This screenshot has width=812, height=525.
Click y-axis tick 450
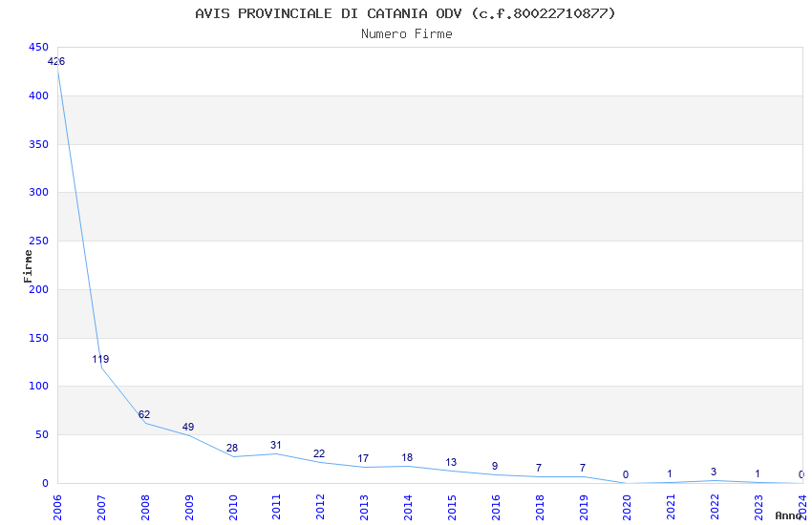pyautogui.click(x=38, y=47)
